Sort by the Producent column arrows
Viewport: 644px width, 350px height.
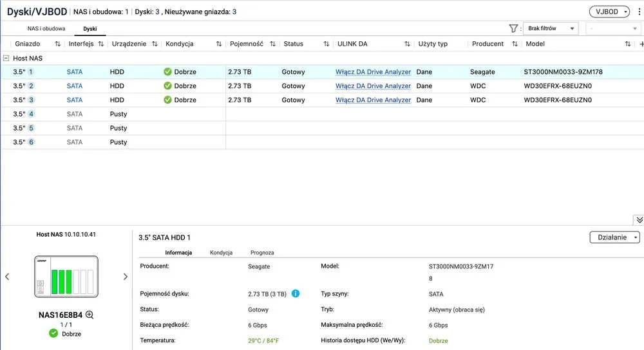515,44
